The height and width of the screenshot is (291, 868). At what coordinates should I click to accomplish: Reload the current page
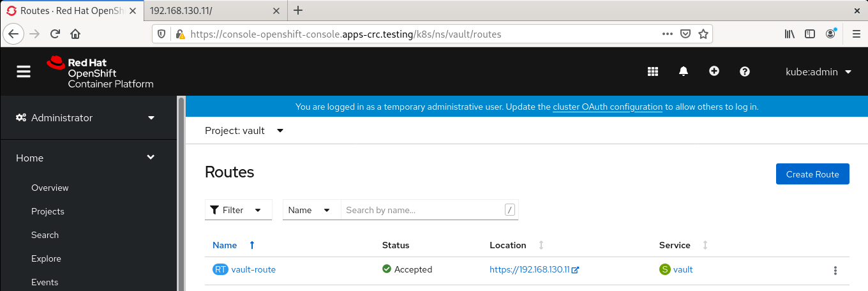click(x=56, y=34)
